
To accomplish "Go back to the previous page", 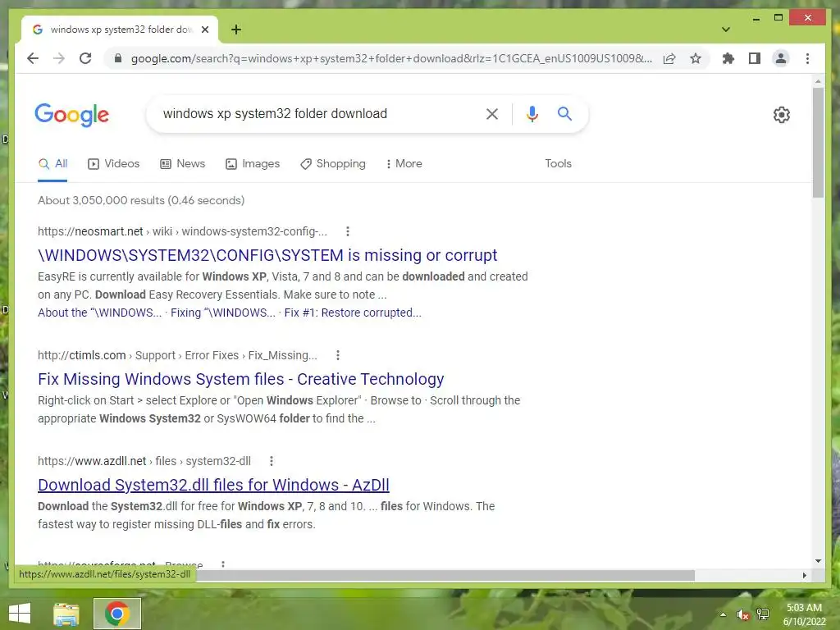I will tap(33, 58).
